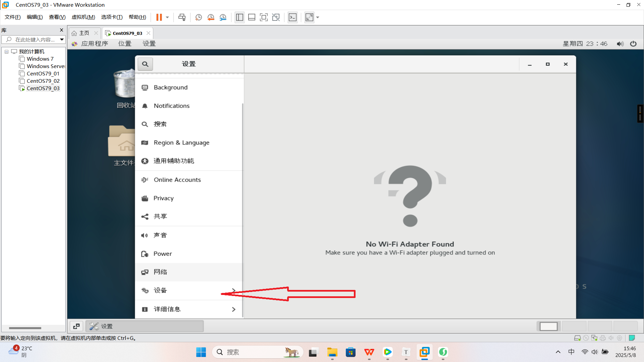Viewport: 644px width, 362px height.
Task: Click the CentOS power button icon
Action: click(633, 44)
